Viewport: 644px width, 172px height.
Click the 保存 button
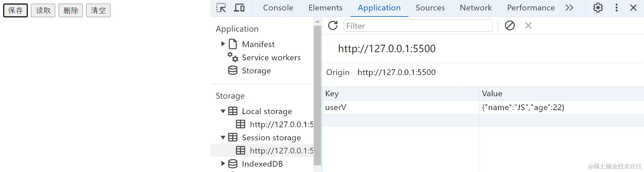(15, 10)
